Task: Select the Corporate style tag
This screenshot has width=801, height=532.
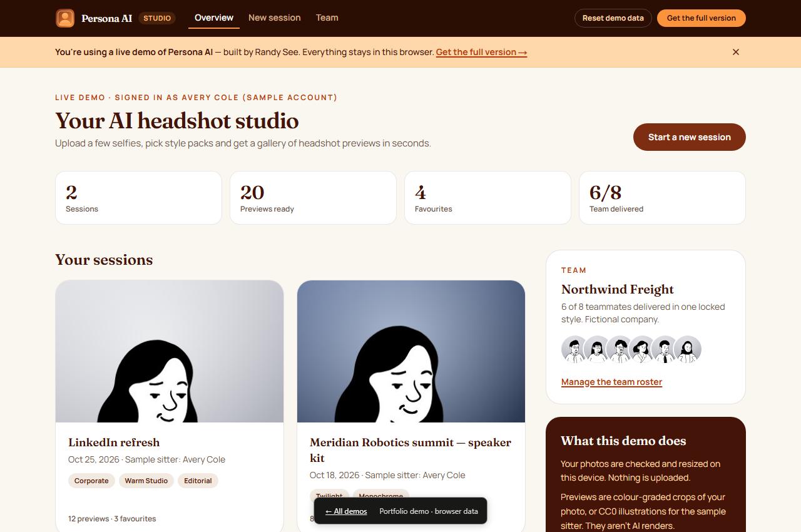Action: coord(91,481)
